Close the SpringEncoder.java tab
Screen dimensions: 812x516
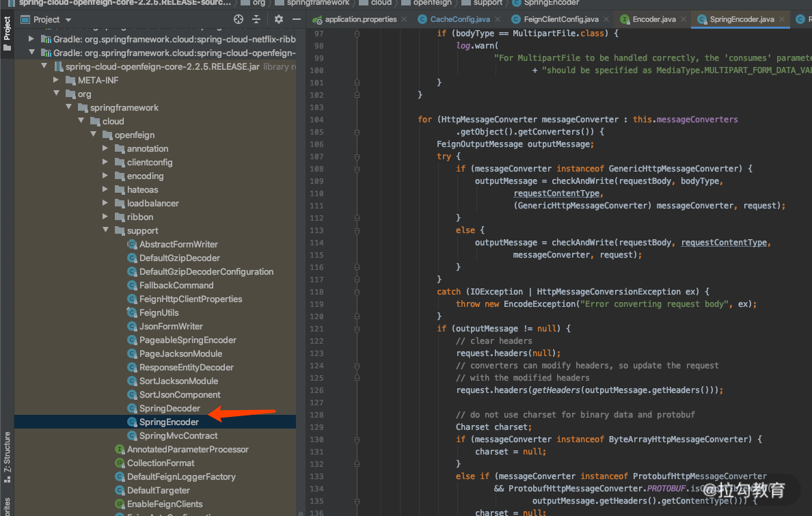pos(783,20)
